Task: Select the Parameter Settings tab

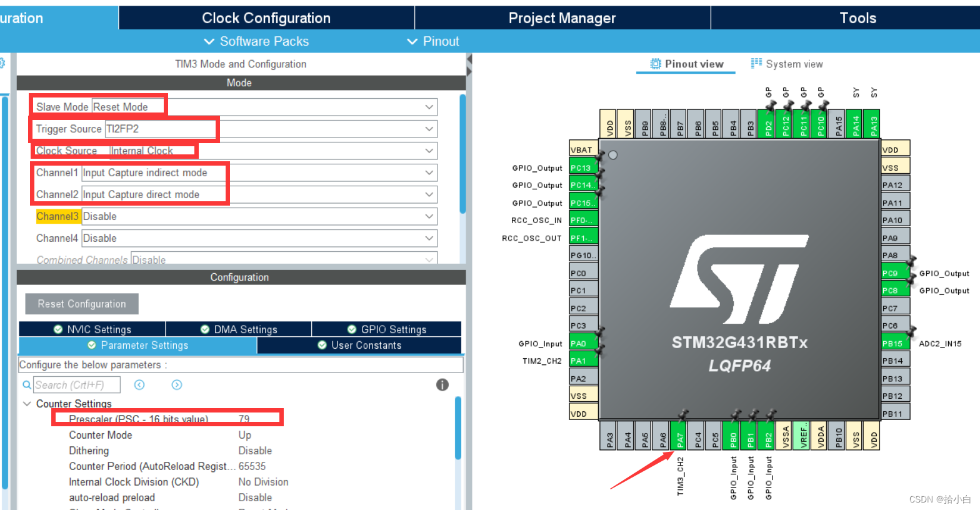Action: coord(137,345)
